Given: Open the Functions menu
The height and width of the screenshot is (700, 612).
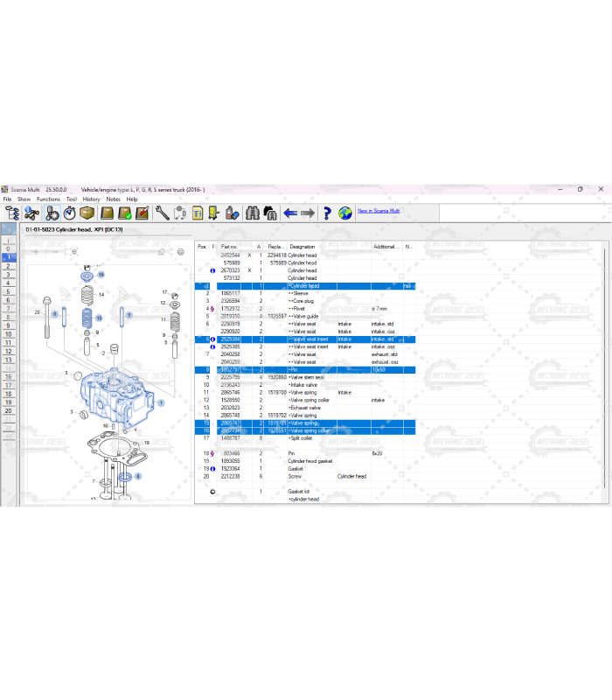Looking at the screenshot, I should click(48, 199).
